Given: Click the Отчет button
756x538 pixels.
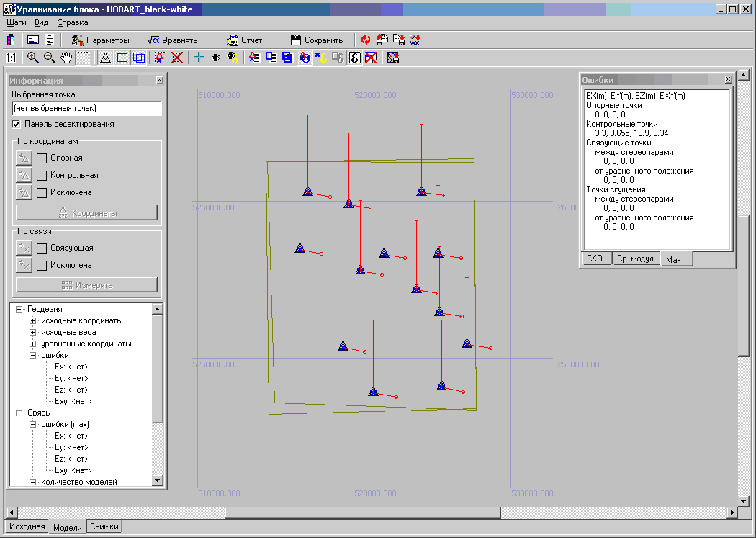Looking at the screenshot, I should [245, 40].
